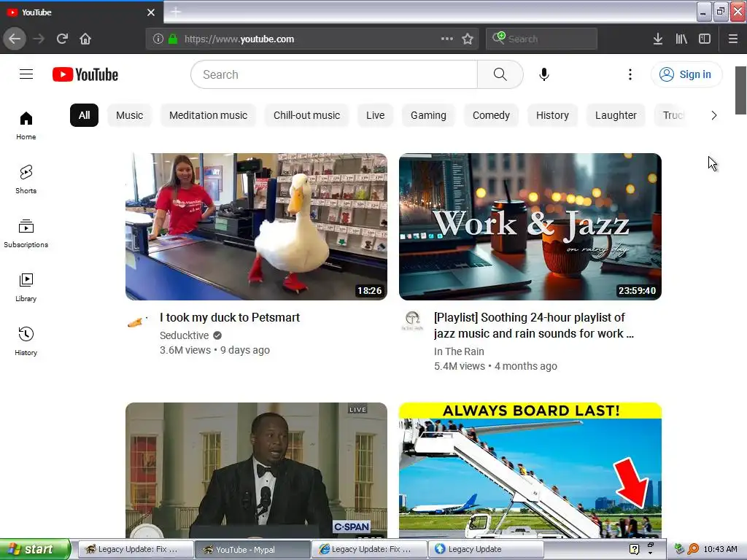Select the Comedy filter chip

pyautogui.click(x=491, y=115)
